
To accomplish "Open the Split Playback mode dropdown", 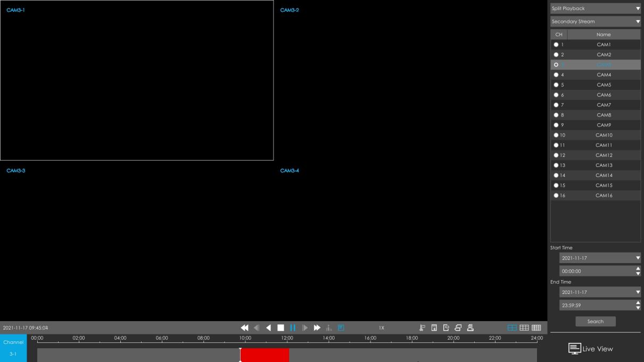I will [596, 9].
